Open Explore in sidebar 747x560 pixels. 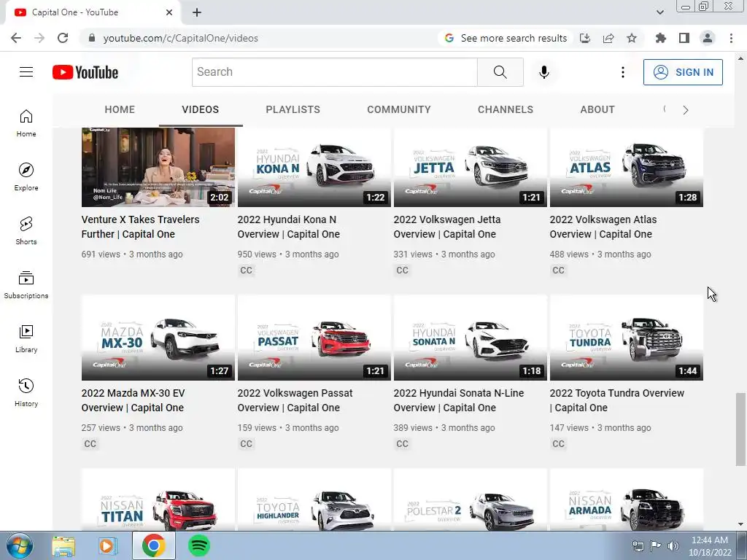pos(26,177)
